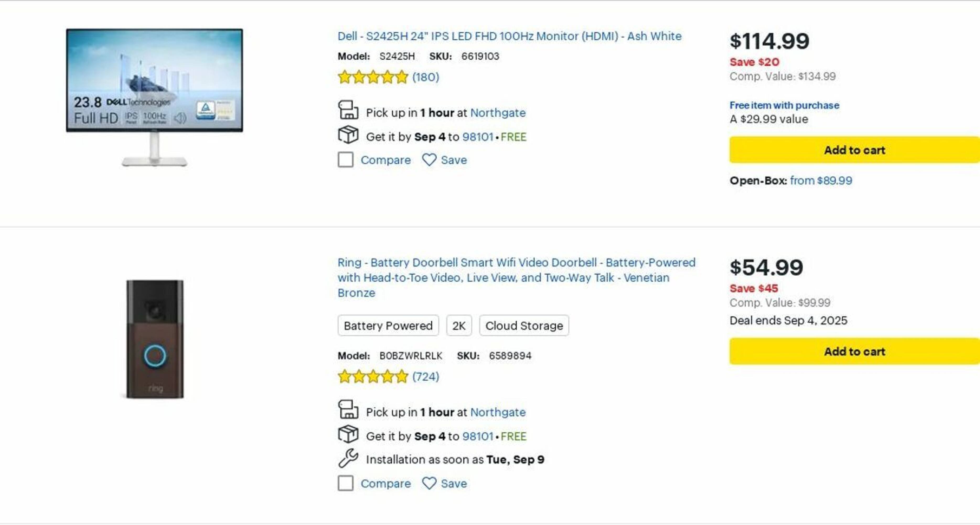This screenshot has height=525, width=980.
Task: Open the Dell S2425H monitor product title
Action: 509,36
